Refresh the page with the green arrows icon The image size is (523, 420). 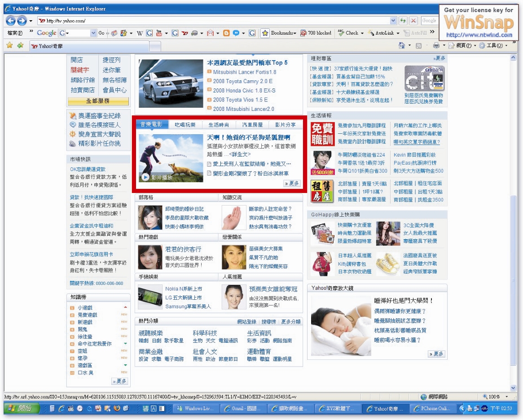click(403, 21)
